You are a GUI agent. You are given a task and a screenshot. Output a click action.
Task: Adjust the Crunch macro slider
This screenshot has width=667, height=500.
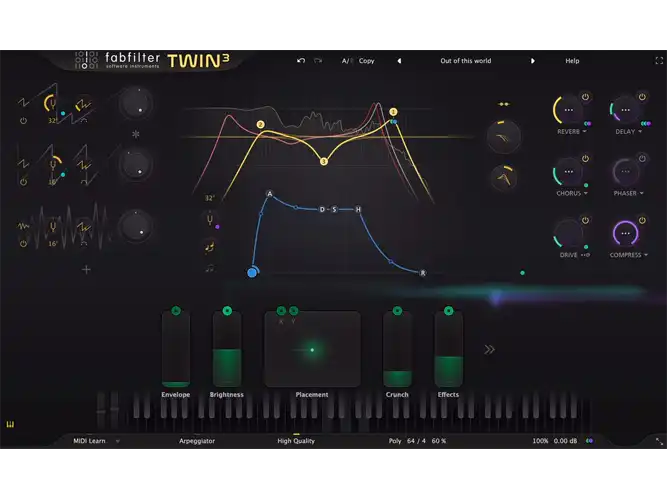click(x=397, y=349)
